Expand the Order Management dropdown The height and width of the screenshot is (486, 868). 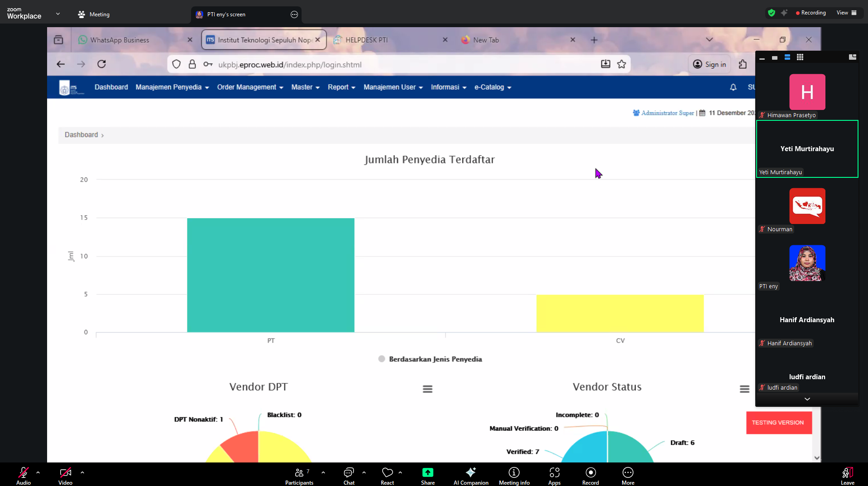[250, 87]
